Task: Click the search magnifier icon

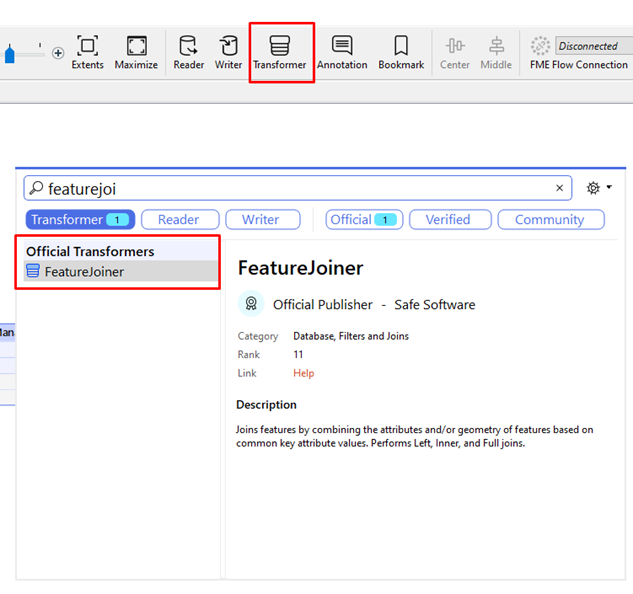Action: click(x=37, y=188)
